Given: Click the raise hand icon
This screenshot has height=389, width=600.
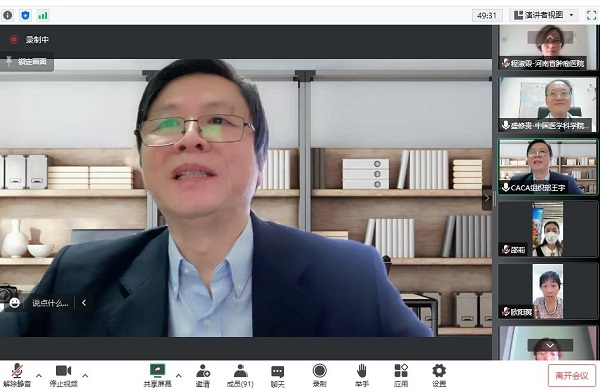Looking at the screenshot, I should pos(362,370).
